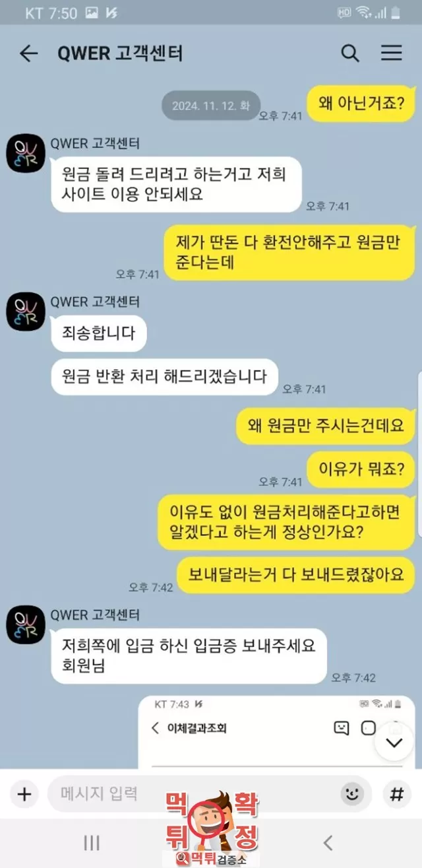Jump to latest message with down chevron
The width and height of the screenshot is (422, 868).
click(394, 743)
